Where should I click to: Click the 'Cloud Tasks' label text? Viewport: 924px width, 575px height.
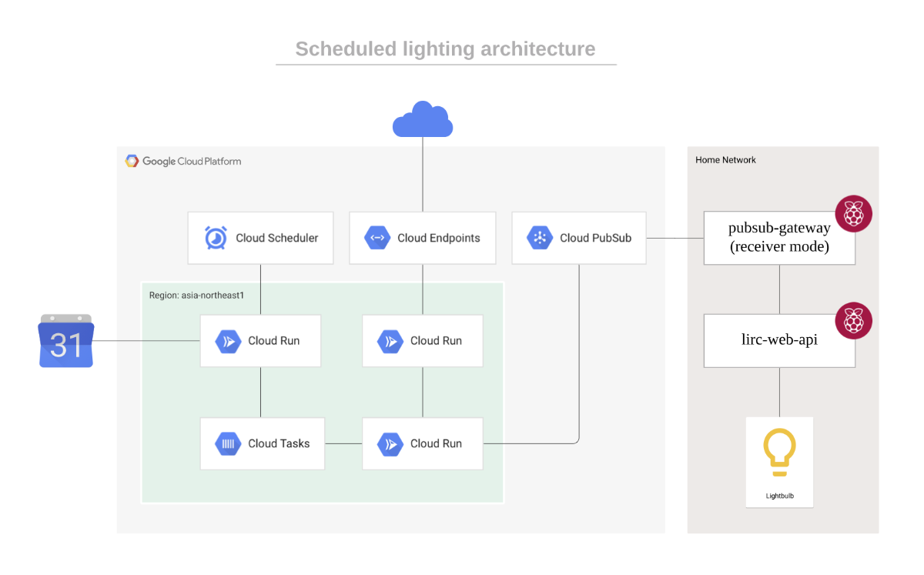[x=279, y=443]
